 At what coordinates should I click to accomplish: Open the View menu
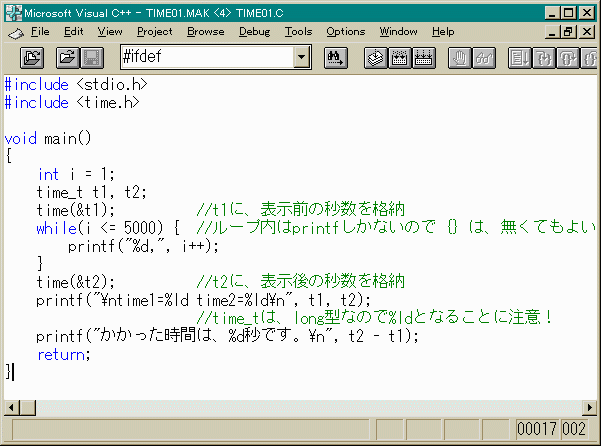pyautogui.click(x=110, y=31)
